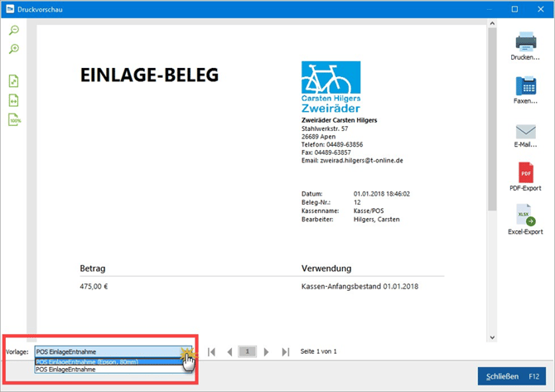Viewport: 555px width, 392px height.
Task: Go to the next page
Action: click(x=266, y=352)
